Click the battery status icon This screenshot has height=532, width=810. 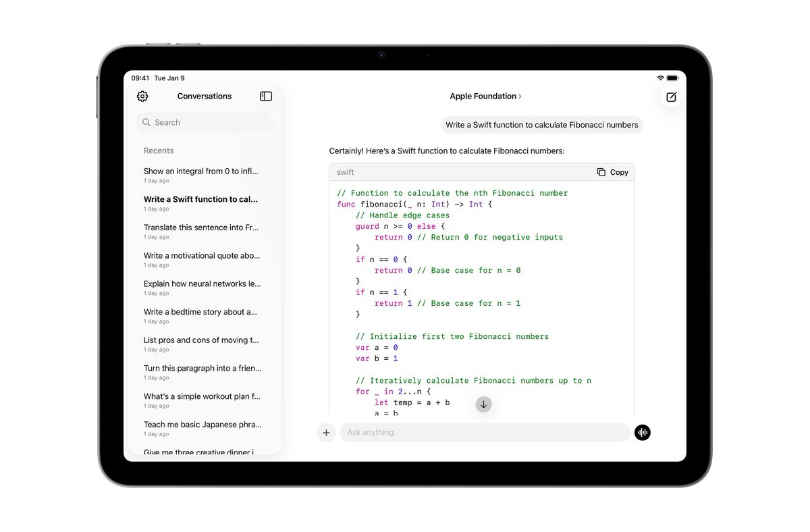(x=673, y=78)
